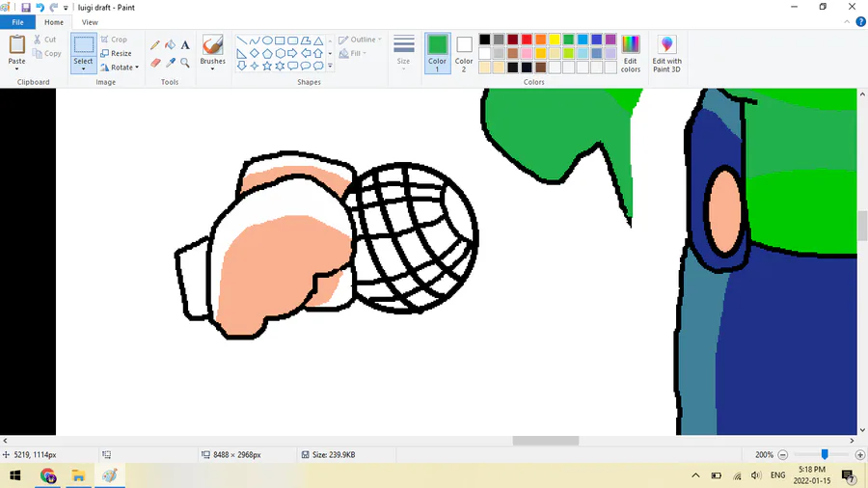Choose the Pentagon shape

click(267, 53)
